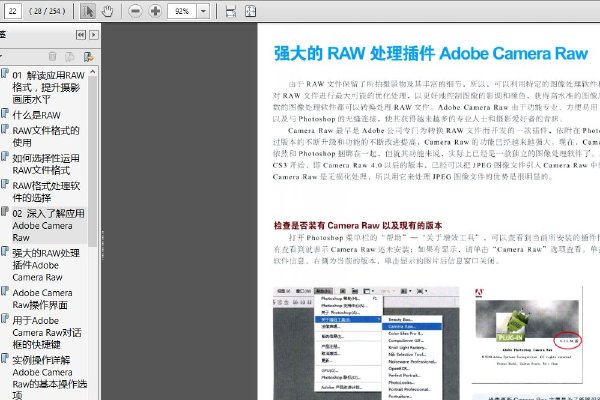Click bookmark icon beside RAW格式处理软件的选择
Screen dimensions: 600x400
coord(5,184)
